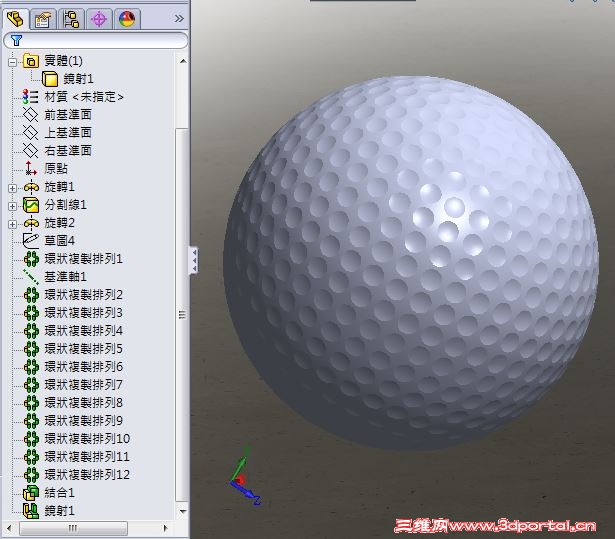Select the 草圖4 sketch icon
Viewport: 615px width, 539px height.
(31, 241)
